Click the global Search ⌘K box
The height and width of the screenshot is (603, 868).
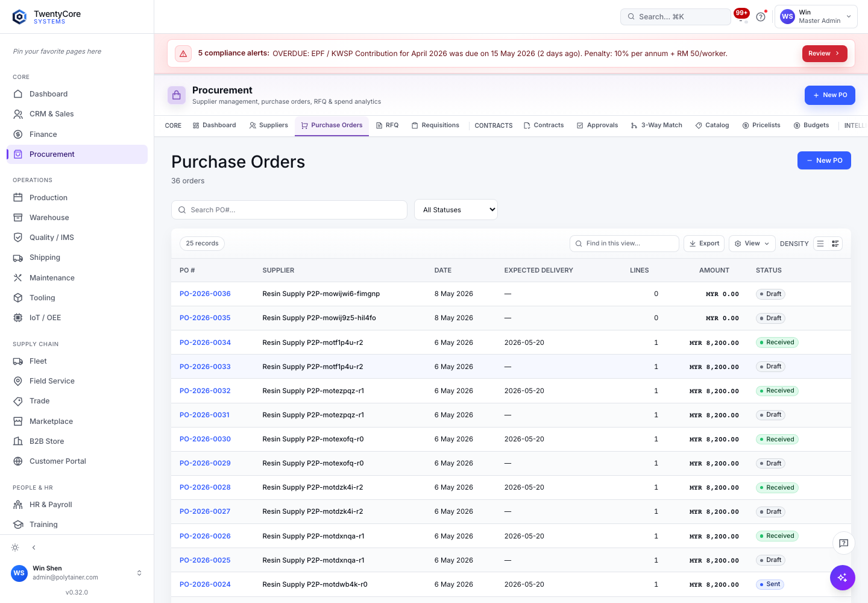[675, 17]
